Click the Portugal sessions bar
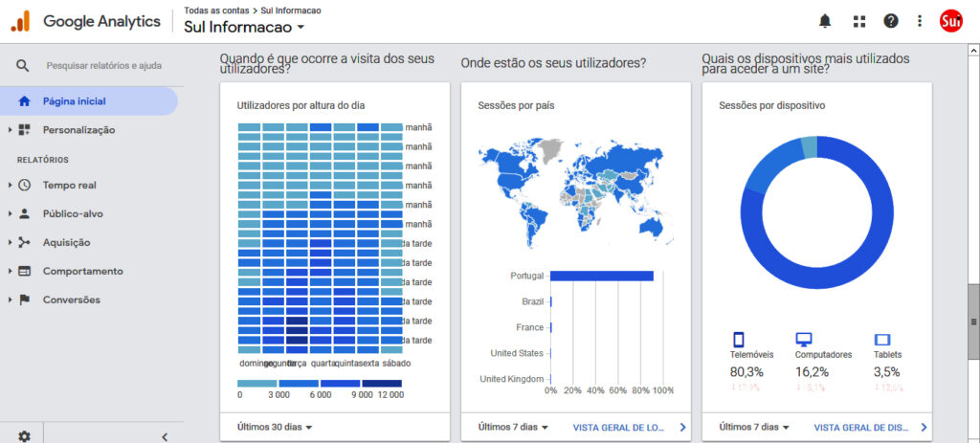Image resolution: width=980 pixels, height=443 pixels. tap(602, 276)
